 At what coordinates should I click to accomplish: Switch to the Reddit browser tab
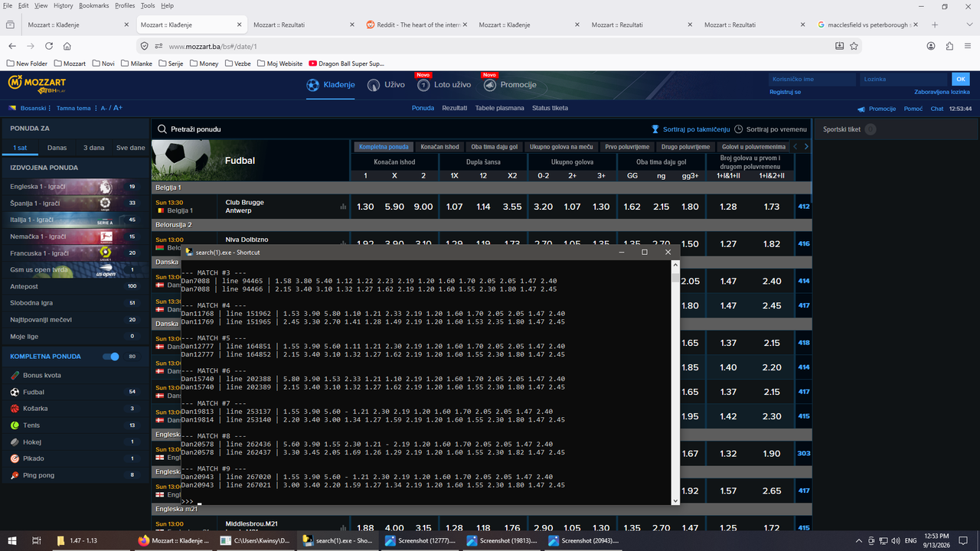[x=416, y=24]
